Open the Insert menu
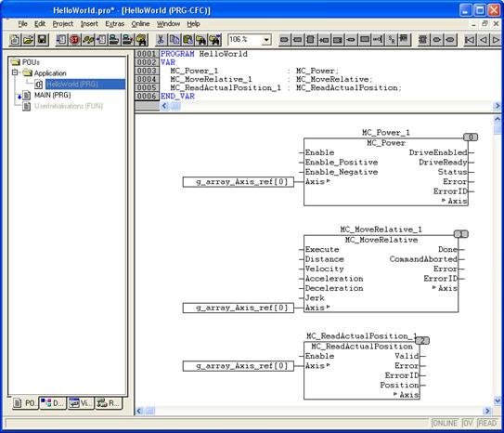The width and height of the screenshot is (504, 433). (x=89, y=24)
